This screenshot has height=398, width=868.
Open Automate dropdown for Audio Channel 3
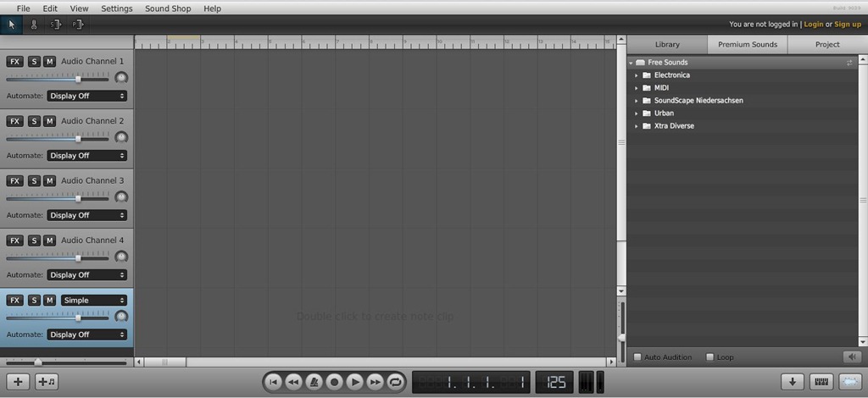(87, 216)
